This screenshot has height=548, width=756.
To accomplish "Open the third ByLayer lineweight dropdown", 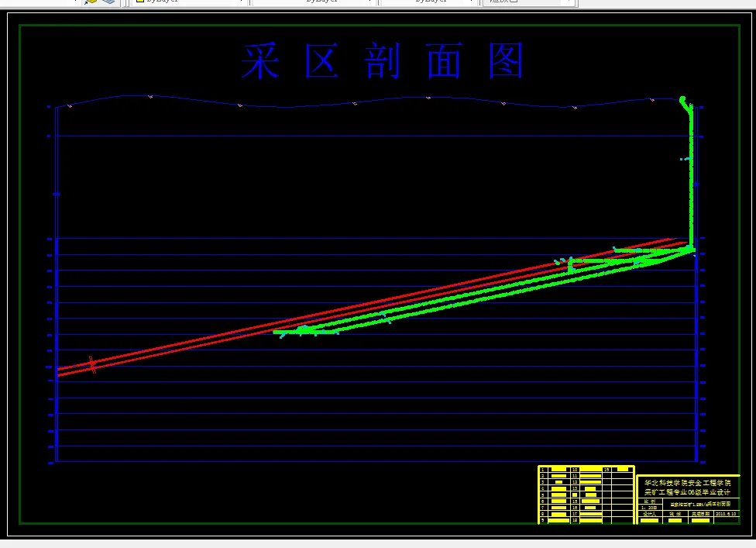I will tap(429, 2).
